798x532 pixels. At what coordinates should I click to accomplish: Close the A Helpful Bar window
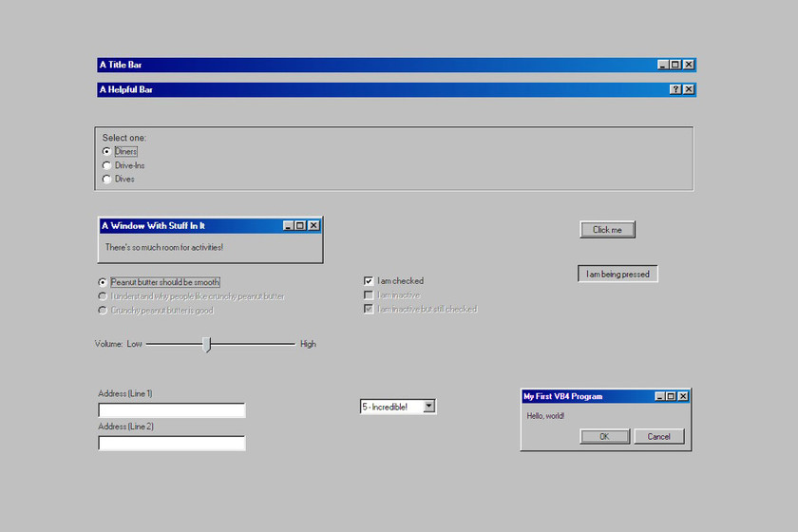689,89
